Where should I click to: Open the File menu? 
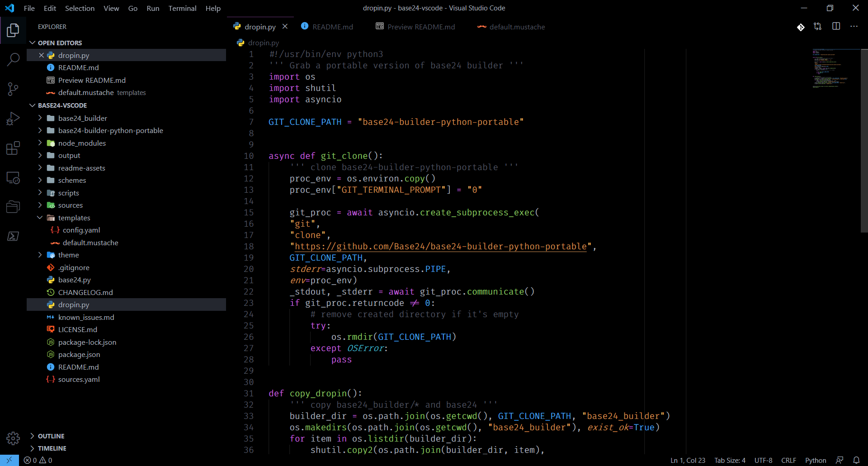(x=29, y=8)
